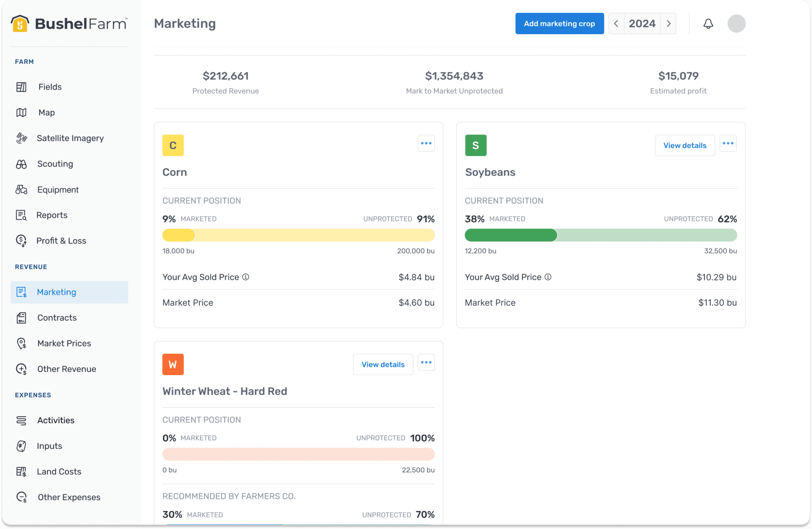Open the user profile avatar
Screen dimensions: 812x529
[x=736, y=23]
